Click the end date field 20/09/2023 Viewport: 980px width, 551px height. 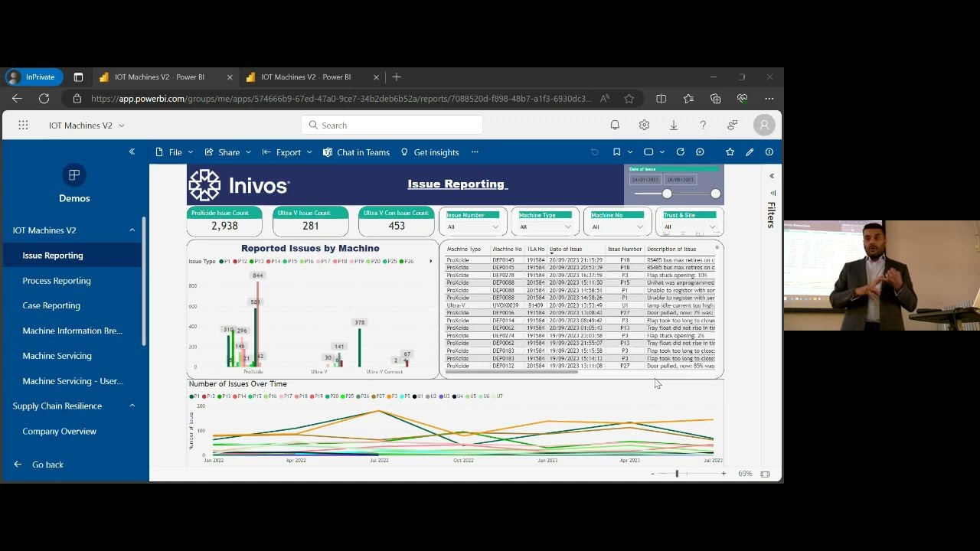click(x=680, y=180)
